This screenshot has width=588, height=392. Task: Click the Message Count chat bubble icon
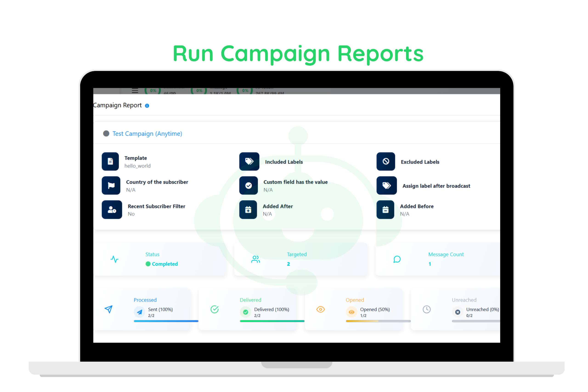[x=397, y=259]
